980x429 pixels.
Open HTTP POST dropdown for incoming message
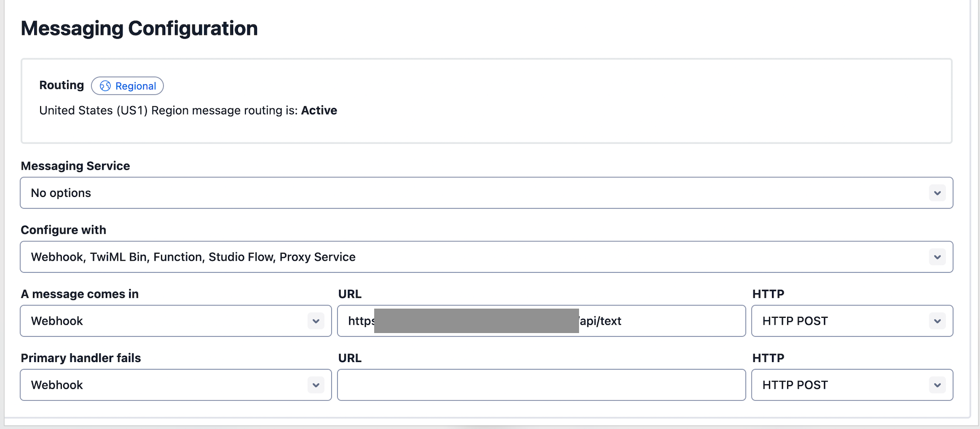(x=840, y=321)
